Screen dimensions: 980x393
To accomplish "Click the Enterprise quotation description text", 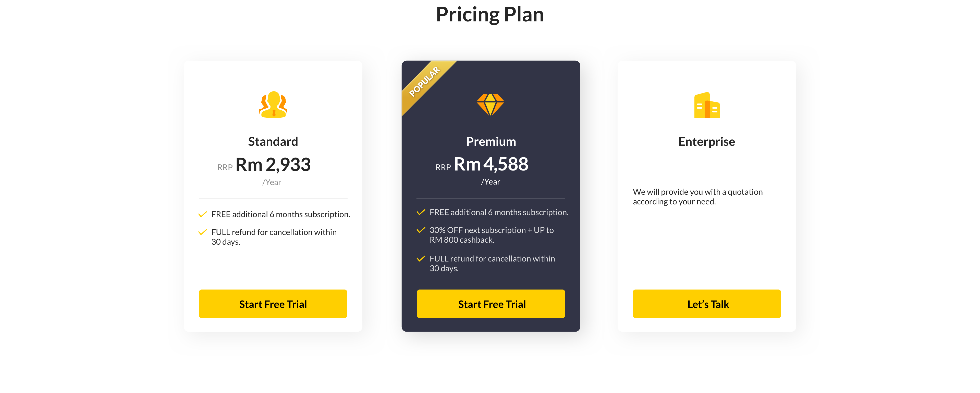I will [697, 197].
